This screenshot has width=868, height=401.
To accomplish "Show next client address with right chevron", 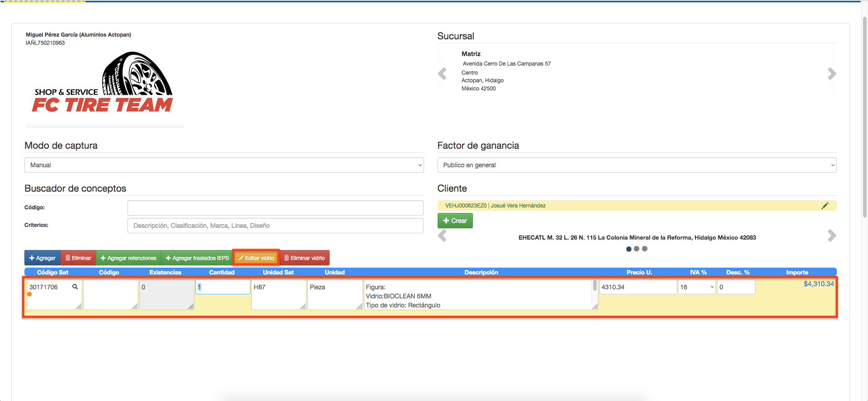I will [831, 236].
